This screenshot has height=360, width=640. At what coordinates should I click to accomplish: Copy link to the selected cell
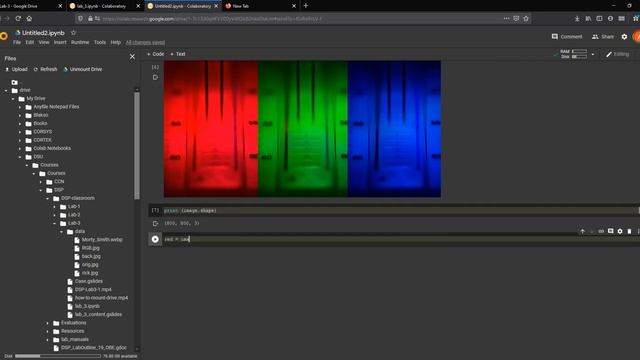click(x=601, y=231)
